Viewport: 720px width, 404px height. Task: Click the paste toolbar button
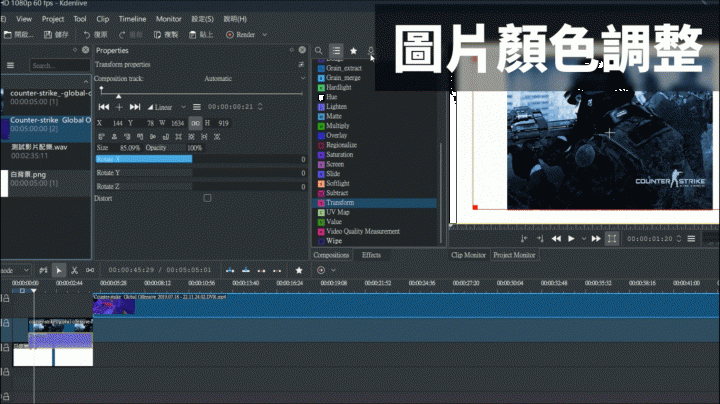[201, 34]
